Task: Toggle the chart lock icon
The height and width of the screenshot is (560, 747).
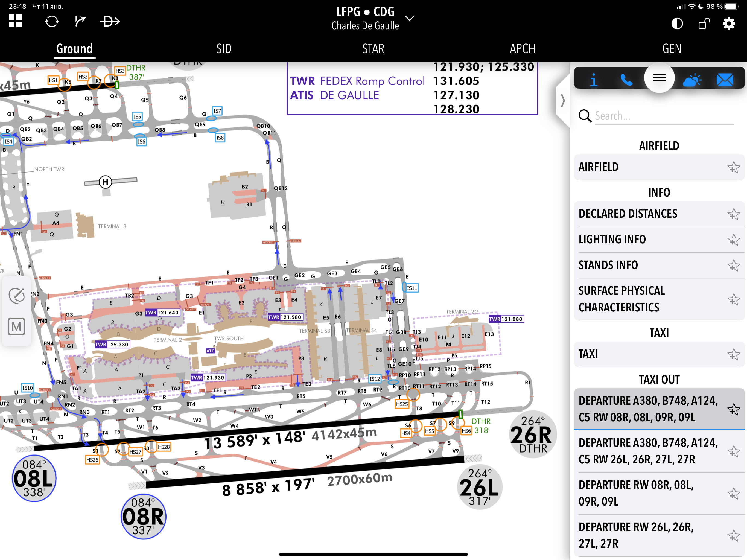Action: click(x=704, y=24)
